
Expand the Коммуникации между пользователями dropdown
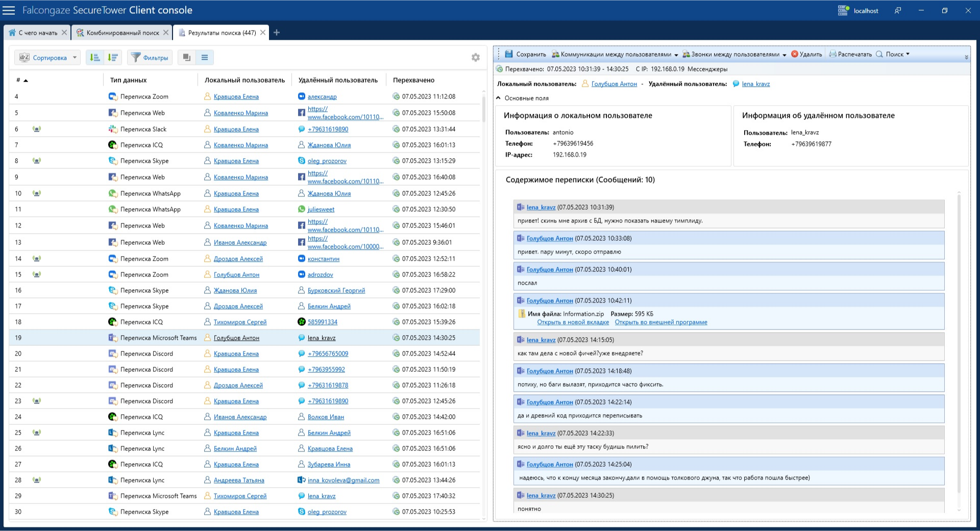coord(676,55)
